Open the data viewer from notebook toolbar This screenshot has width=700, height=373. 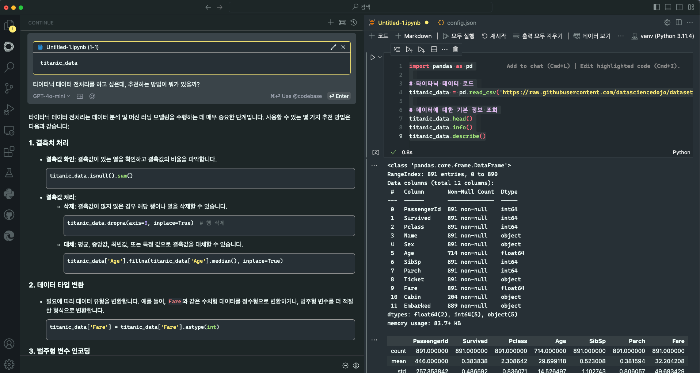(x=592, y=36)
